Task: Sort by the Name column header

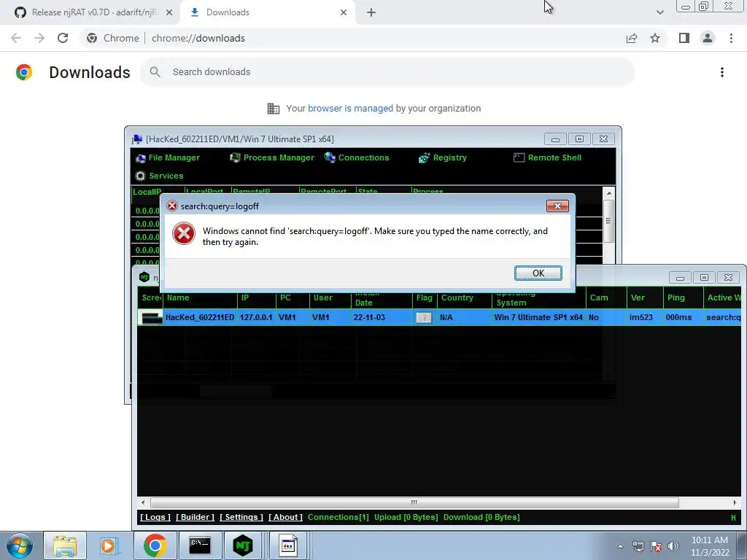Action: [200, 297]
